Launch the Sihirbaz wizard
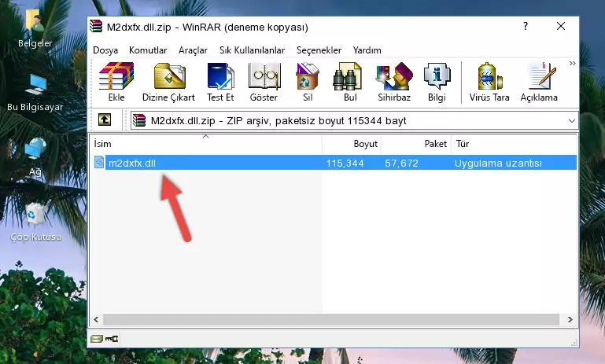The image size is (605, 364). (394, 82)
